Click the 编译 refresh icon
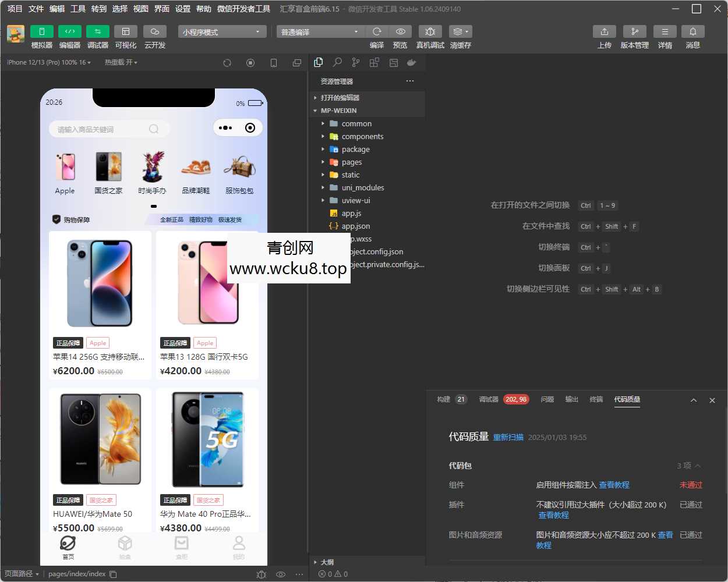This screenshot has width=728, height=582. click(377, 31)
